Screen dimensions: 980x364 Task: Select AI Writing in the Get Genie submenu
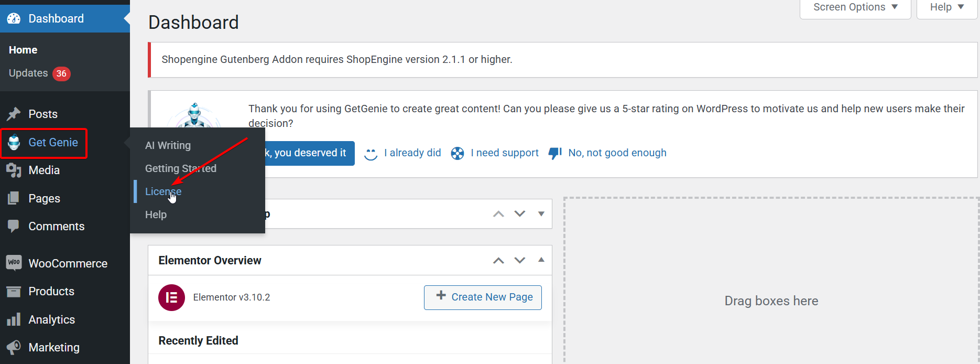168,145
